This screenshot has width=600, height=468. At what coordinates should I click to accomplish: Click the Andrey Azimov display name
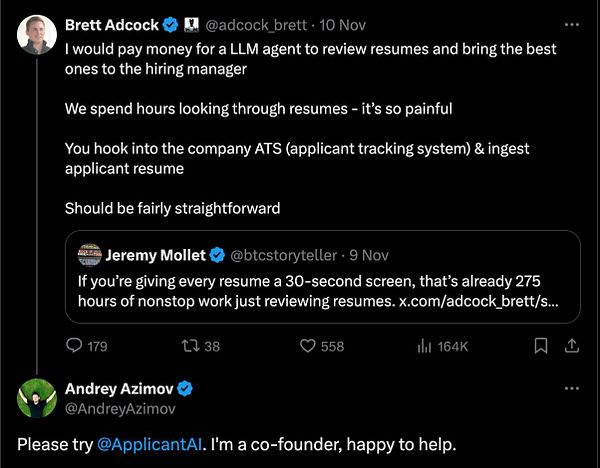119,389
